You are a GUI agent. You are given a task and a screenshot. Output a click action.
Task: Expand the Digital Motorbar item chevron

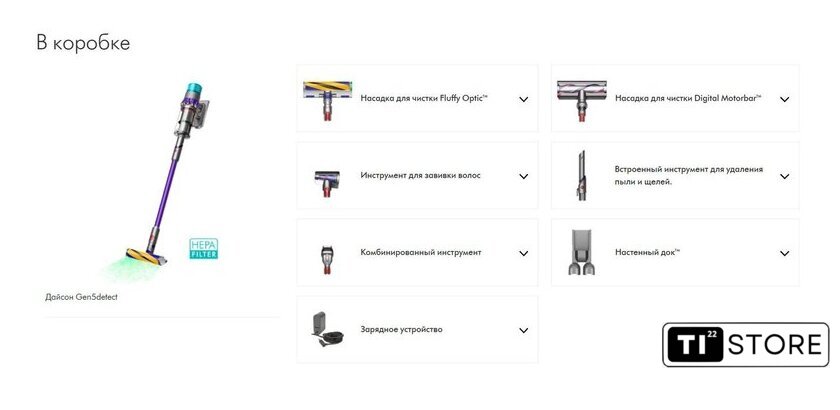(784, 99)
